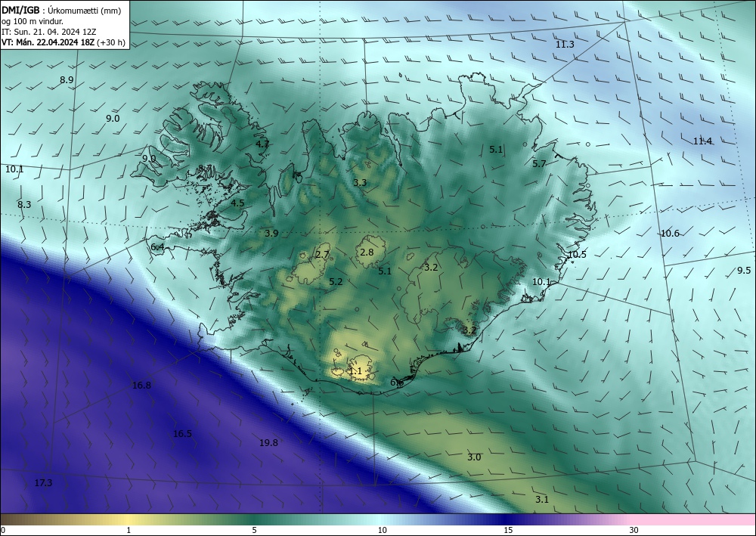Click the map value 9.5
The image size is (756, 536).
pos(744,271)
